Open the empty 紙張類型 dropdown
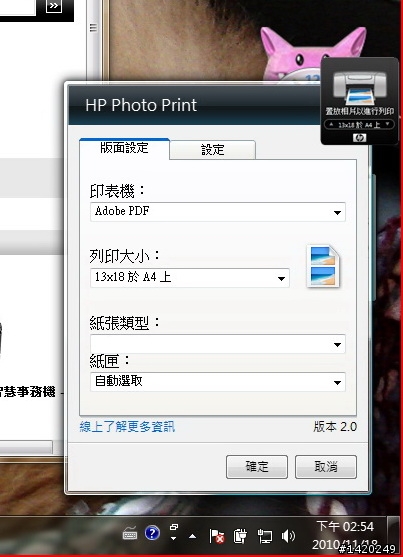This screenshot has width=403, height=557. point(218,344)
